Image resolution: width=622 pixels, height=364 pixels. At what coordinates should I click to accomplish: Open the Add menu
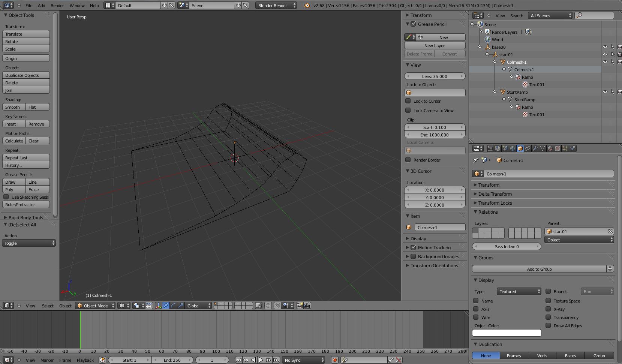(x=42, y=6)
